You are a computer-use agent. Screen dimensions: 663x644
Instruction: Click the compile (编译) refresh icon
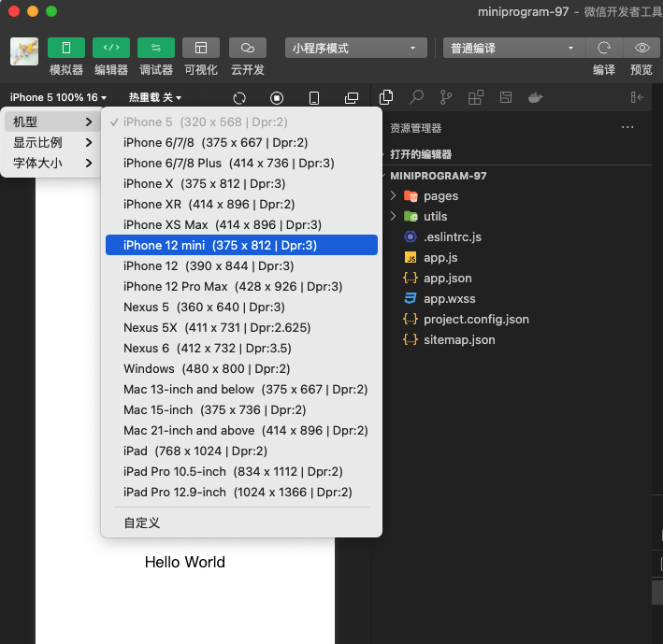604,48
